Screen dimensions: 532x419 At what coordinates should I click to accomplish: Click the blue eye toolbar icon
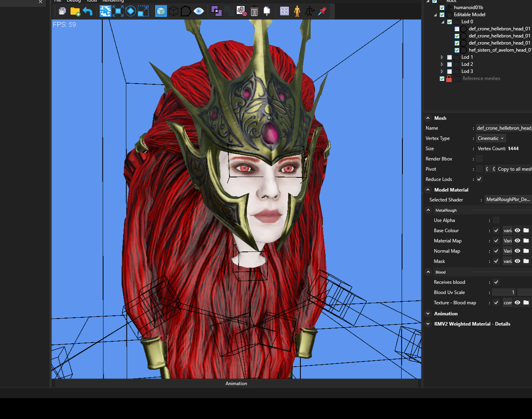(199, 11)
